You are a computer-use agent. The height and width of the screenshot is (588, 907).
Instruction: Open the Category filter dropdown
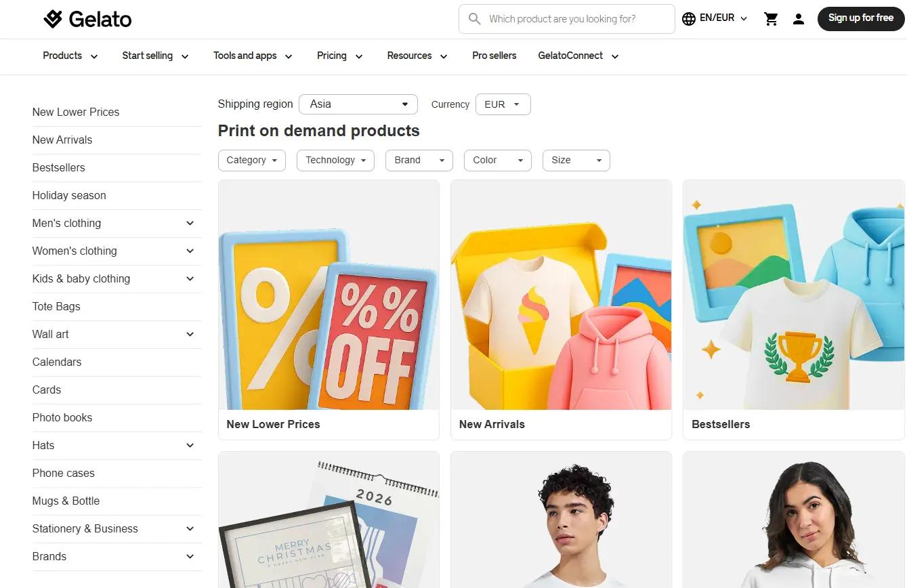click(252, 161)
